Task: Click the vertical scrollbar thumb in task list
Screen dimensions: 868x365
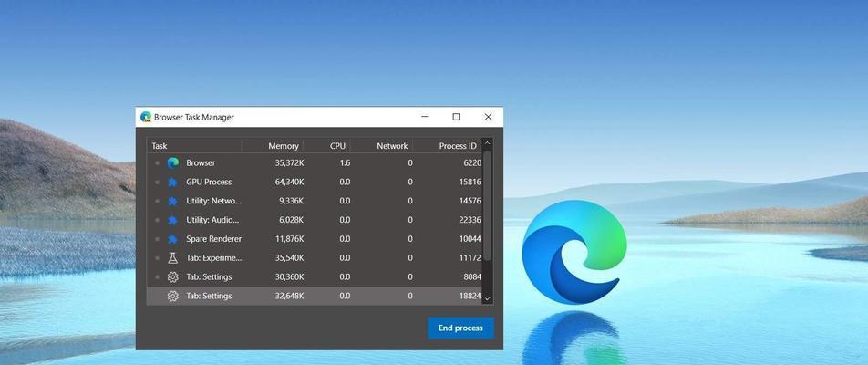Action: 487,205
